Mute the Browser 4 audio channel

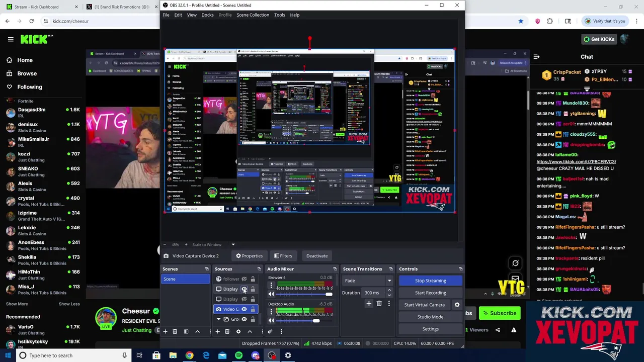click(271, 294)
